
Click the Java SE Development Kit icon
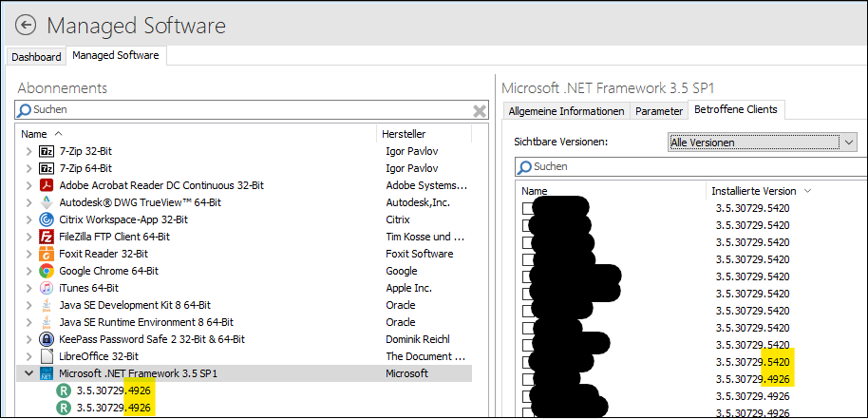46,306
